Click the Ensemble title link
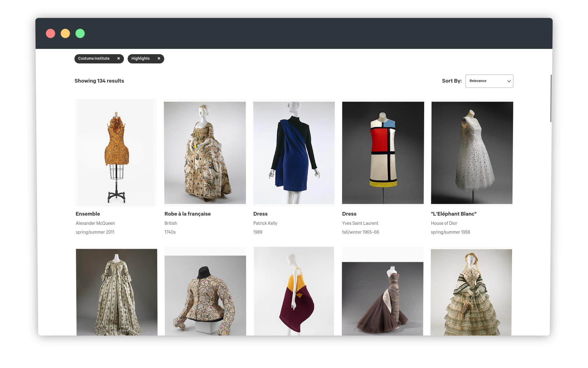This screenshot has height=368, width=588. coord(88,214)
